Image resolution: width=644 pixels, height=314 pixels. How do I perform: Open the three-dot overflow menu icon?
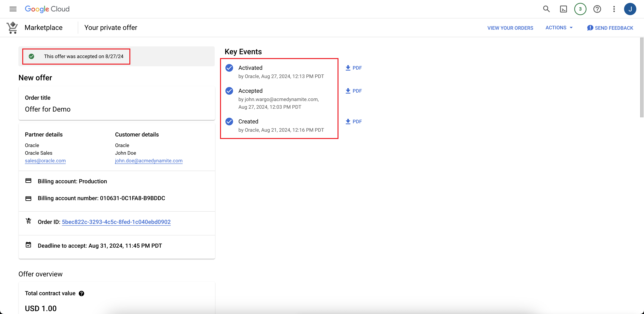click(614, 9)
